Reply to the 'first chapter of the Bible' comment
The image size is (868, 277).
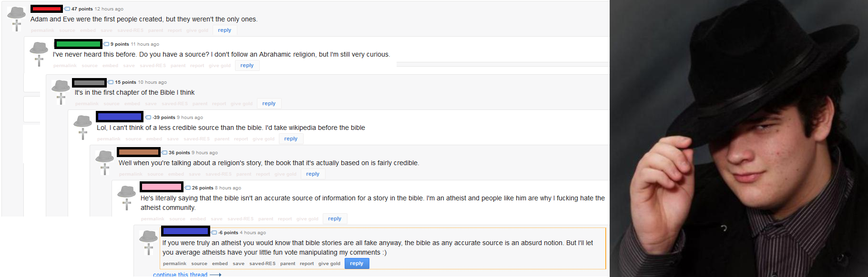click(269, 104)
